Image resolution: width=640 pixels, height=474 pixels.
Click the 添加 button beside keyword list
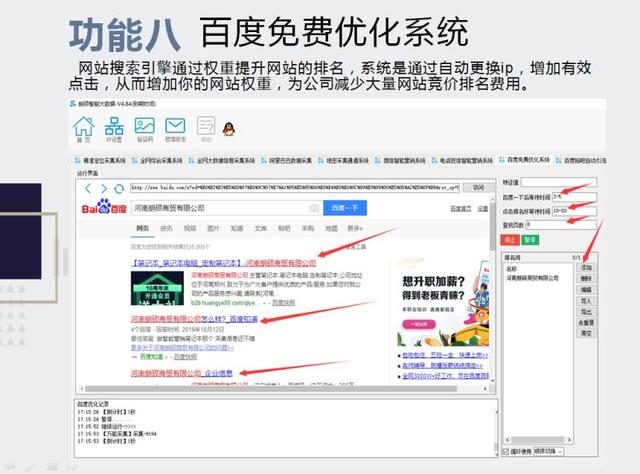pyautogui.click(x=586, y=268)
